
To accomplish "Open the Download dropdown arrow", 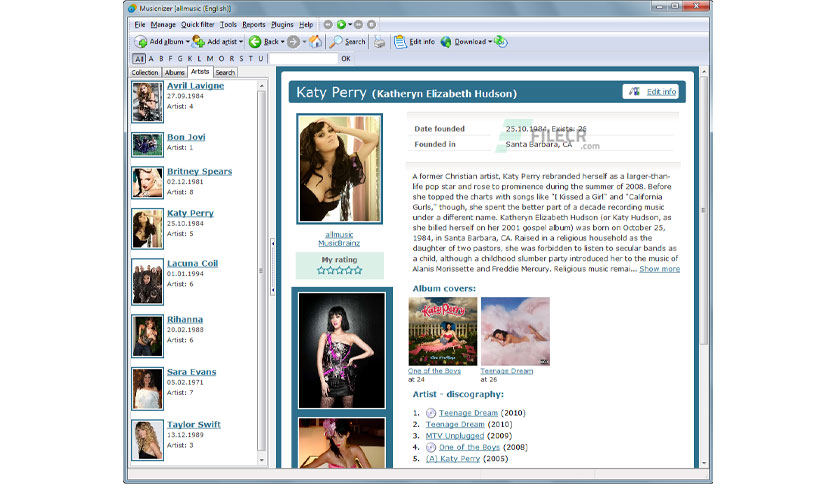I will tap(490, 42).
